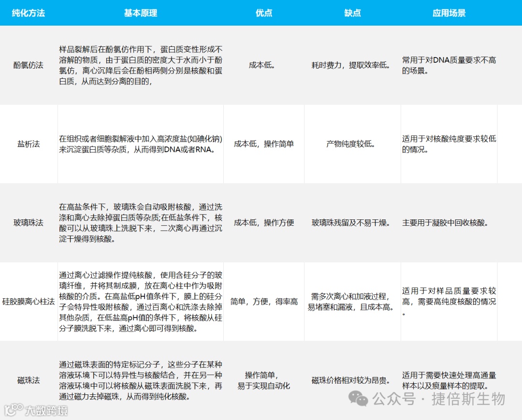Click the 盐析法 principle text about 高浓度盐
The width and height of the screenshot is (522, 420).
141,144
